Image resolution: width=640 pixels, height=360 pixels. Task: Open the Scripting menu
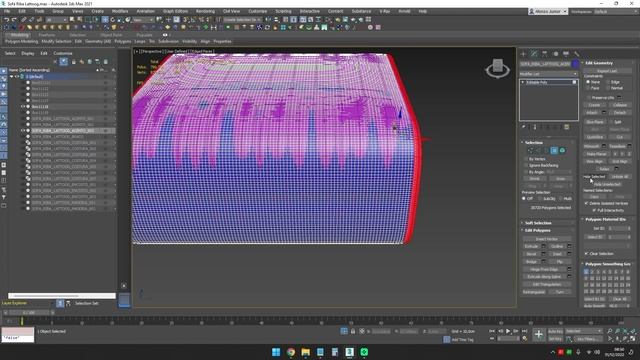pos(283,11)
